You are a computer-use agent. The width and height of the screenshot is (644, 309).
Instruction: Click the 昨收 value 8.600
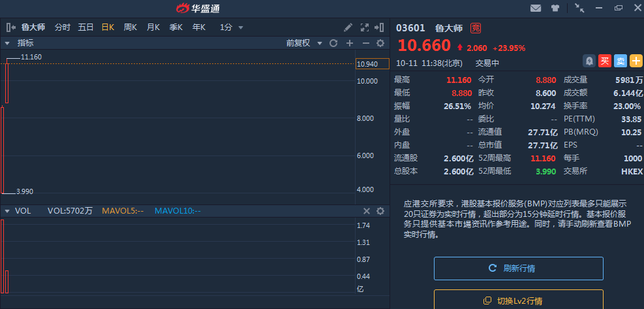pos(546,93)
